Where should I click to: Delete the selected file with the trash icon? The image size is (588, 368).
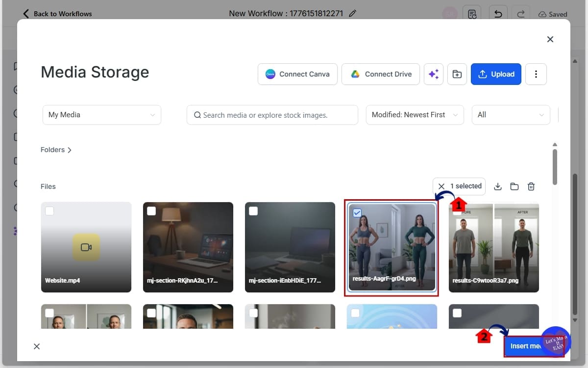click(531, 186)
